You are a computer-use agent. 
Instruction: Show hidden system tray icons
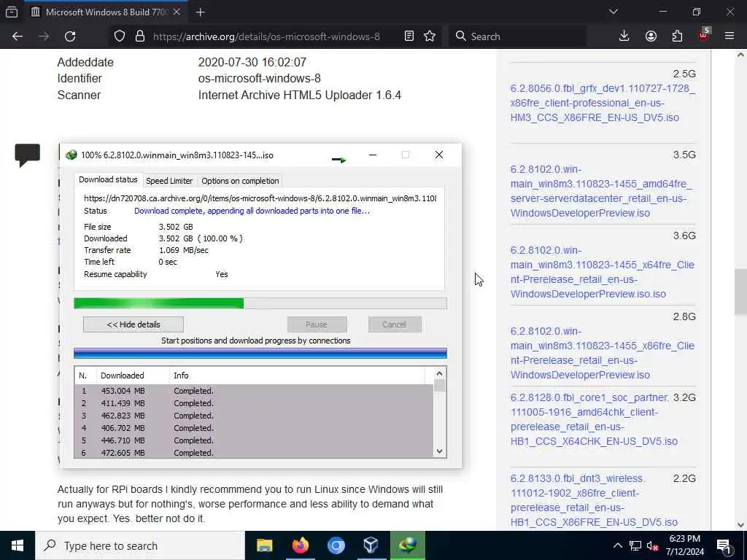click(617, 545)
